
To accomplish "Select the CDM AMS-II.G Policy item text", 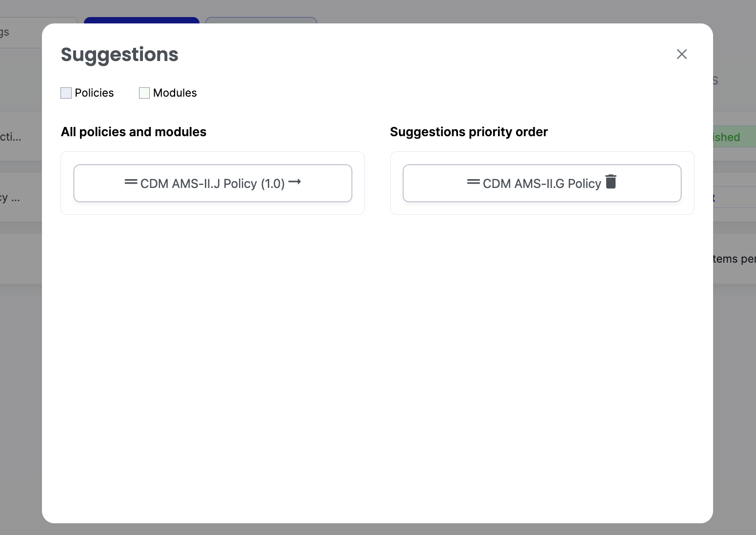I will 541,184.
